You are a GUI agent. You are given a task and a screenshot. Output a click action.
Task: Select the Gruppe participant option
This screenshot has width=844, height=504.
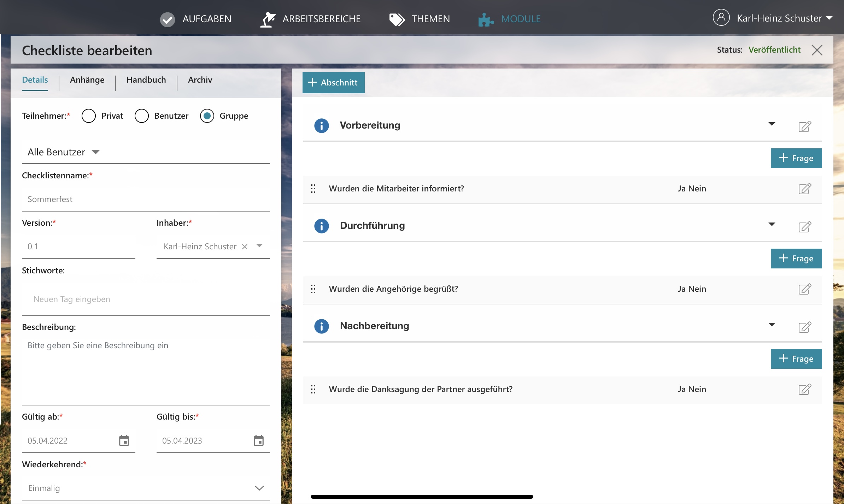[207, 116]
